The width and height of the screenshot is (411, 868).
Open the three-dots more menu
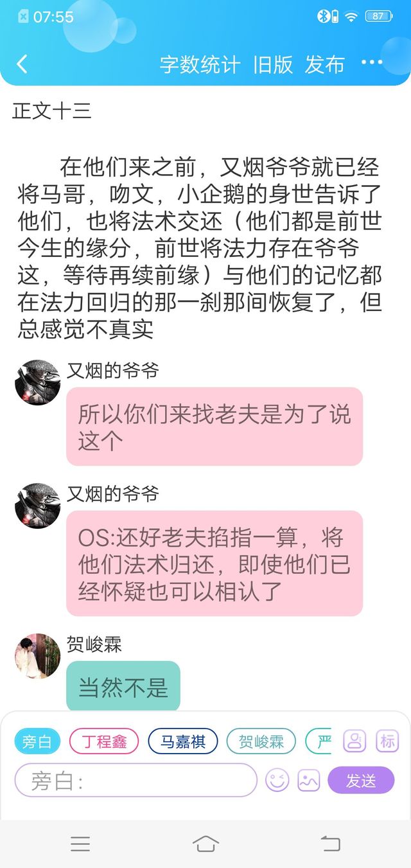pos(372,62)
